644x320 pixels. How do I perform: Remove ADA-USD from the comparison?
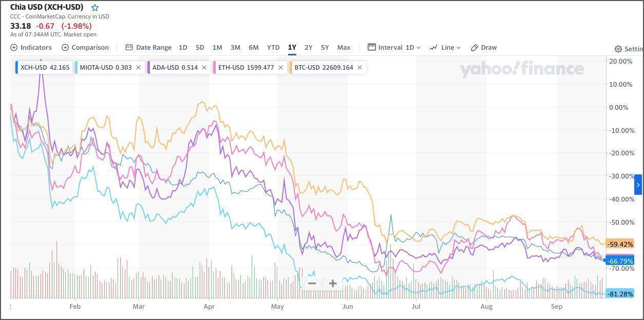(x=204, y=67)
